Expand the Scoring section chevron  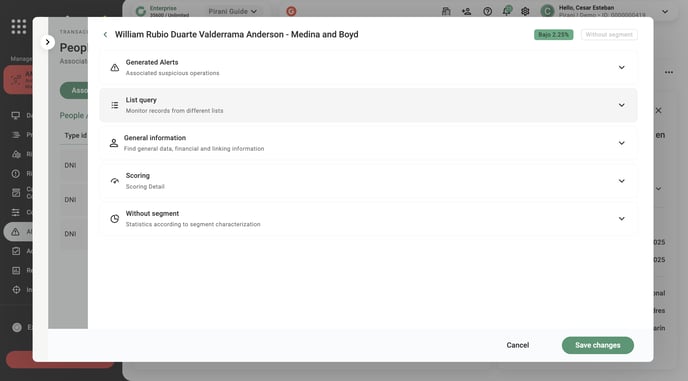point(621,181)
